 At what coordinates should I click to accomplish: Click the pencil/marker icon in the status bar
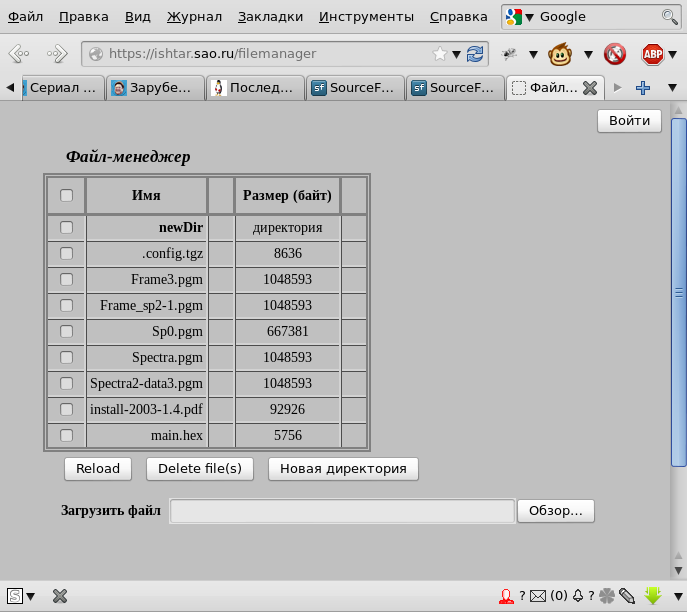click(x=627, y=596)
